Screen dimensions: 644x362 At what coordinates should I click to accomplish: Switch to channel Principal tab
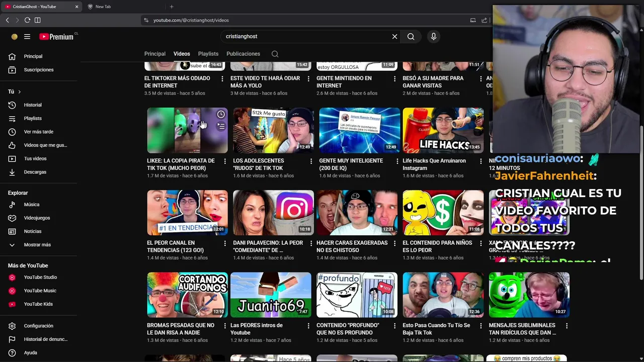coord(155,54)
